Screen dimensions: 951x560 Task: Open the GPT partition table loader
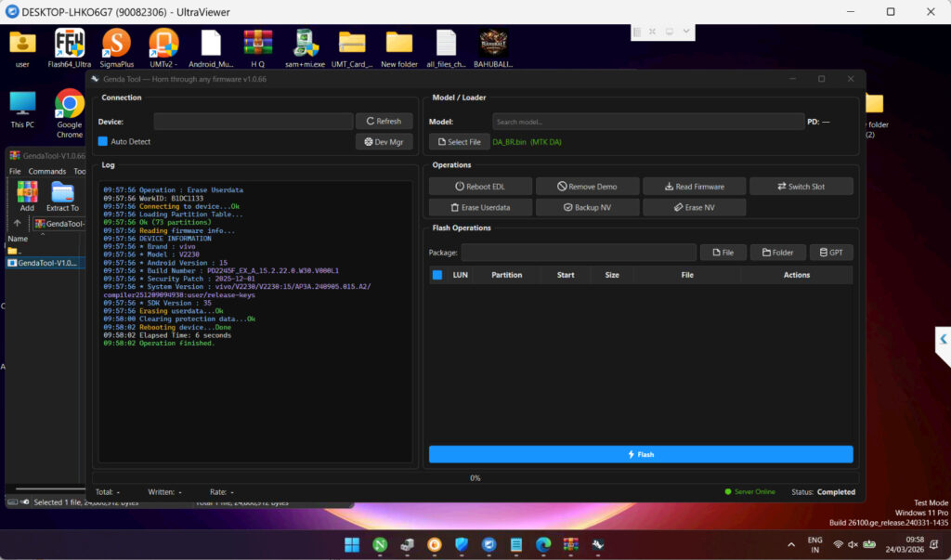coord(831,253)
